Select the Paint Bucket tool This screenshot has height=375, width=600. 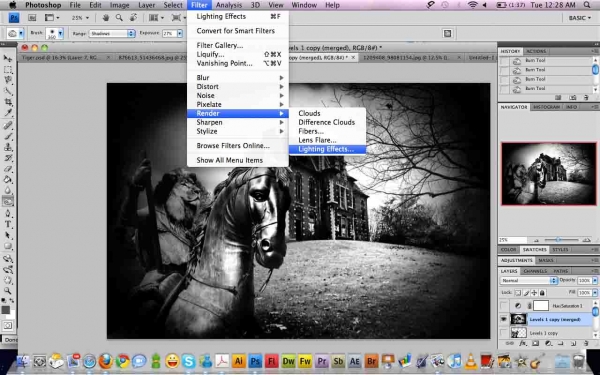(x=8, y=179)
